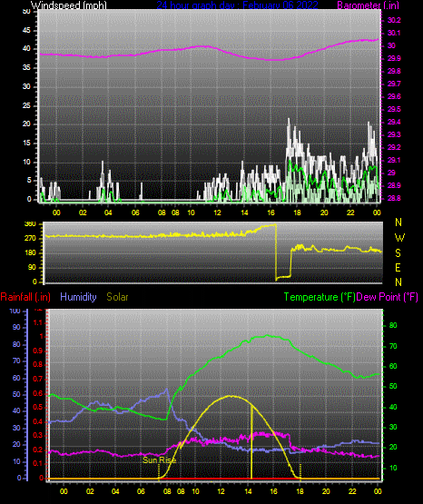Screen dimensions: 423x504
Task: Click '30.1' on the barometer axis
Action: [394, 33]
